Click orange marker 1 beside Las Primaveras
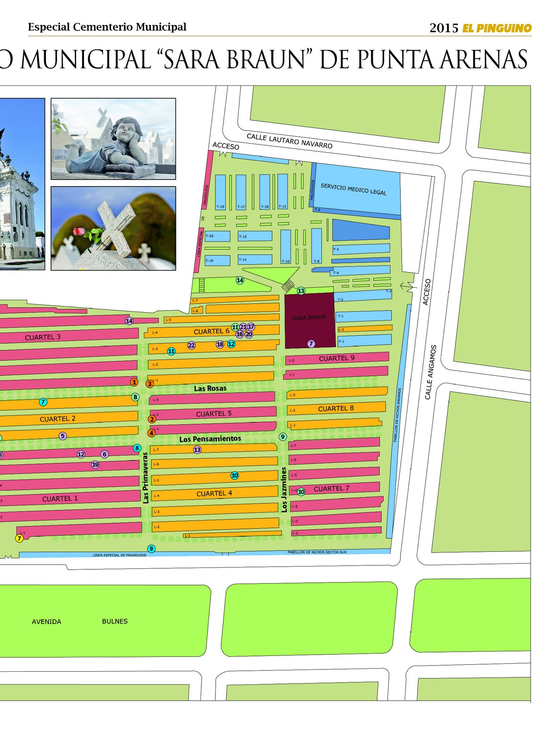 134,382
